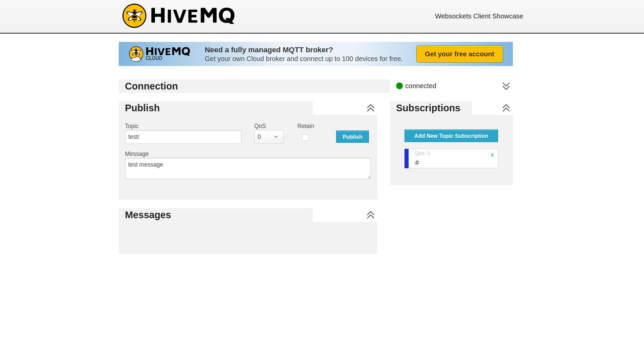Open the QoS dropdown
The width and height of the screenshot is (644, 362).
click(268, 137)
